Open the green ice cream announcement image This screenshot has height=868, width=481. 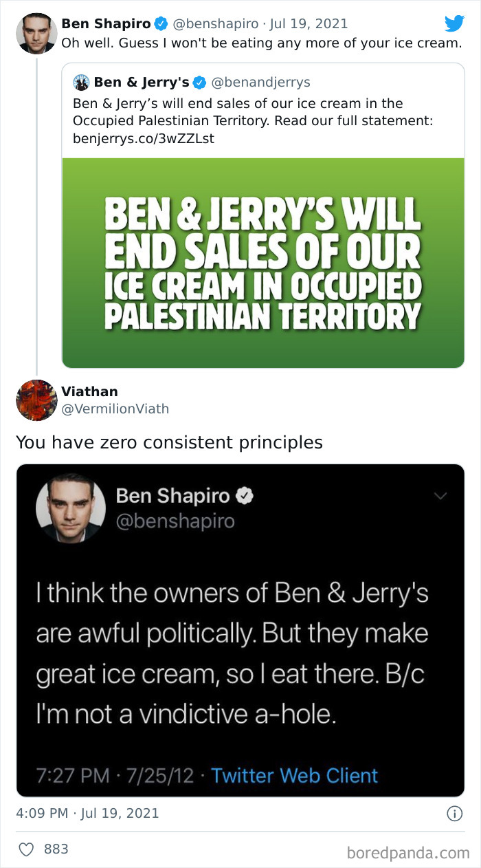264,261
